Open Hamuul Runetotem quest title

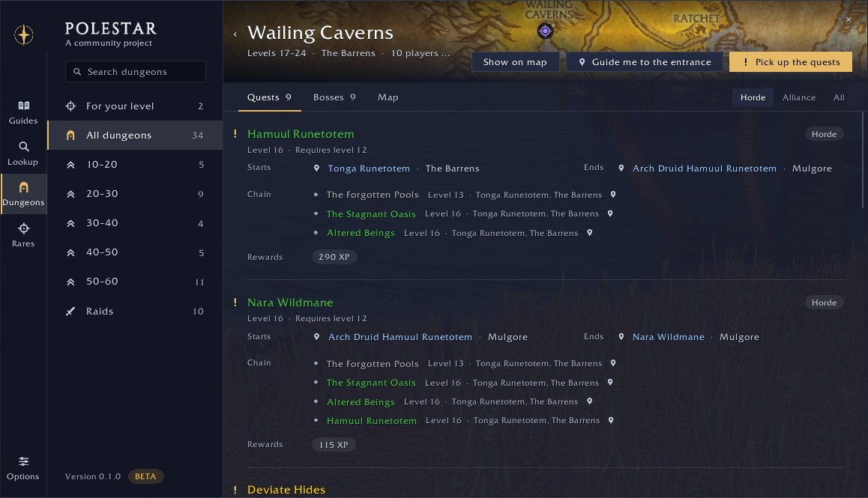(301, 134)
